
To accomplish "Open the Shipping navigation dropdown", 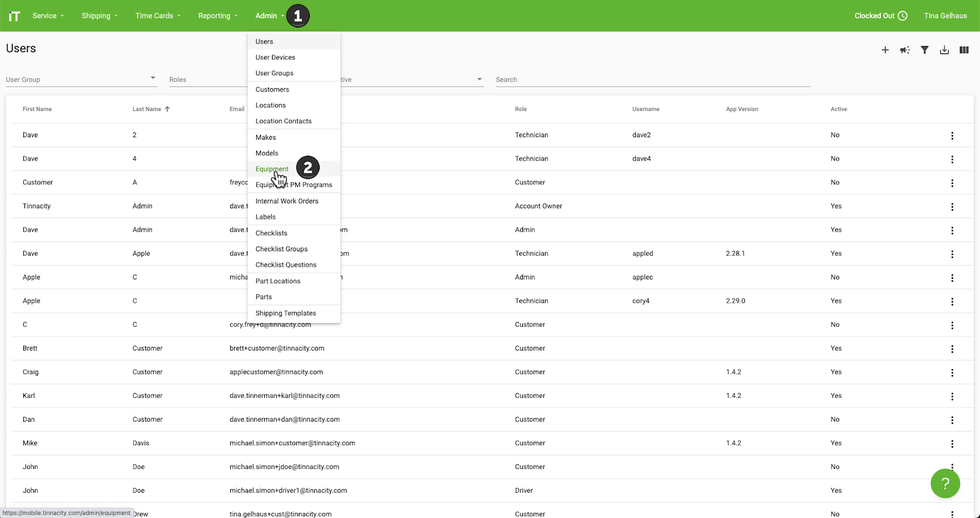I will coord(99,16).
